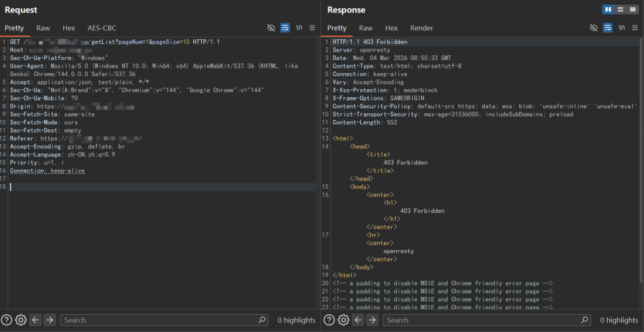
Task: Select side-by-side split layout icon
Action: (x=608, y=10)
